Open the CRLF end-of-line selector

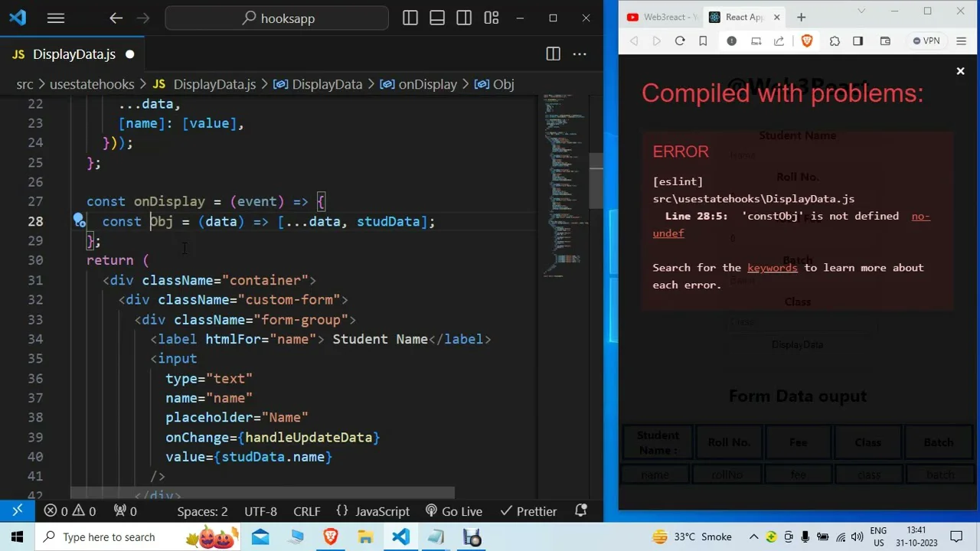coord(306,511)
